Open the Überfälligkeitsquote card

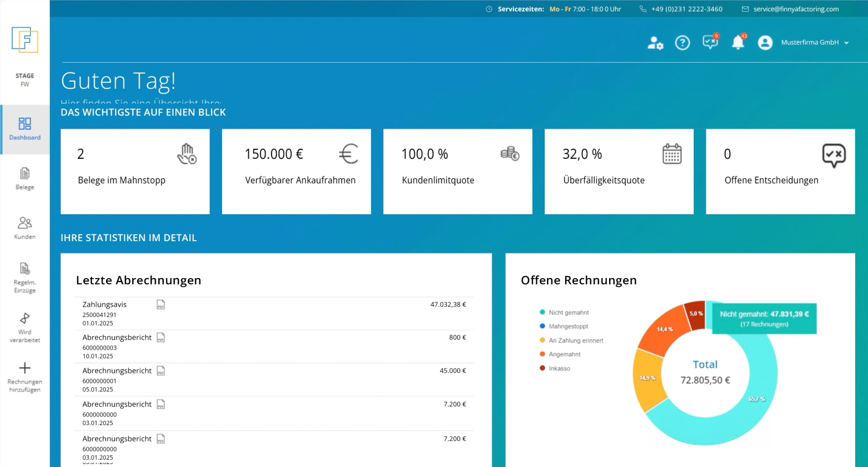(x=619, y=172)
